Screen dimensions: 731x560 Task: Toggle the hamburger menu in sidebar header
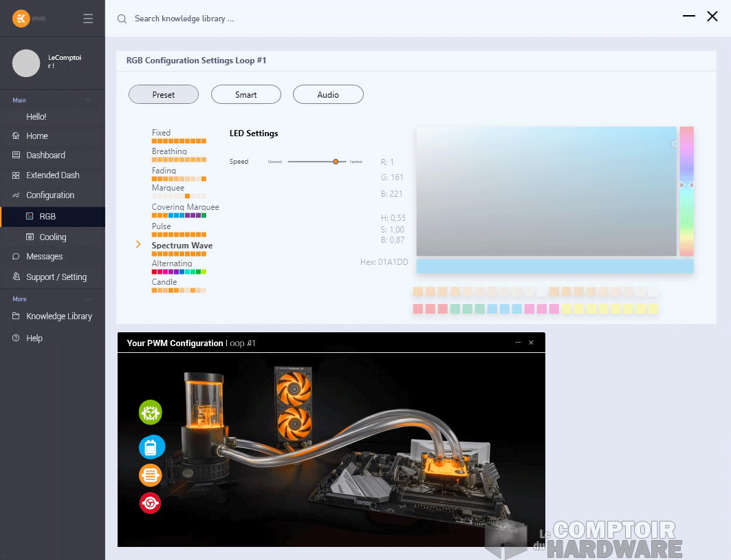coord(88,19)
